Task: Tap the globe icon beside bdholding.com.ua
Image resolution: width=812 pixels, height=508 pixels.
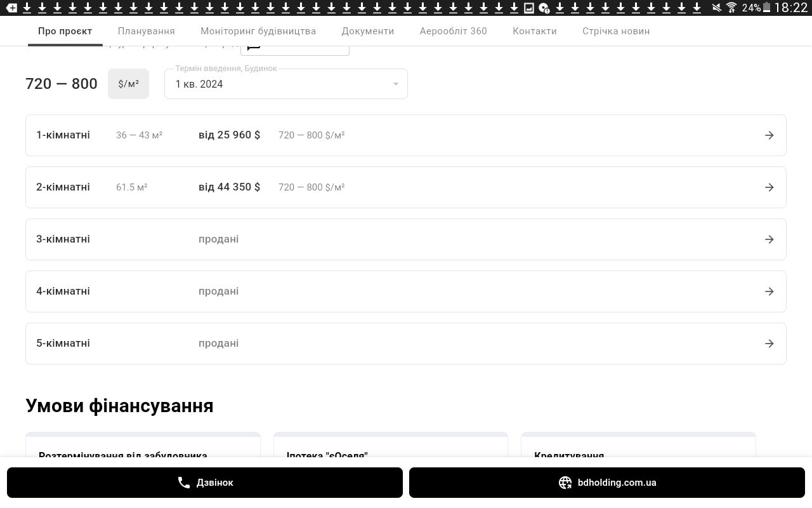Action: (565, 483)
